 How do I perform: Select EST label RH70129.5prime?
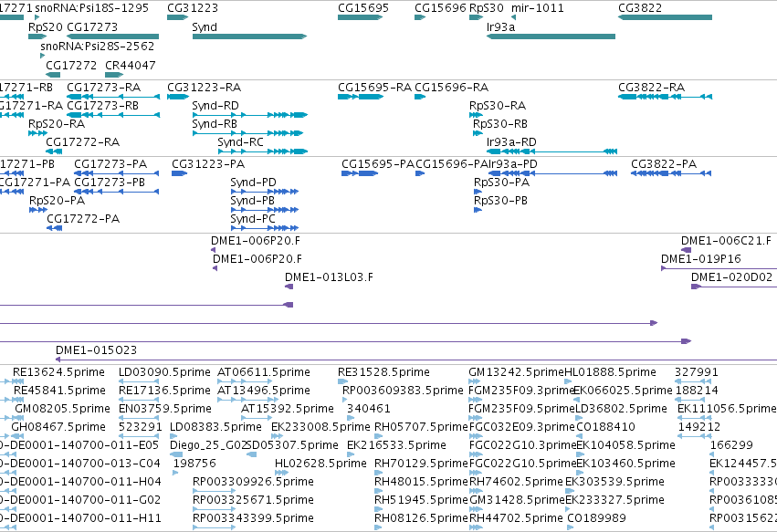point(421,464)
